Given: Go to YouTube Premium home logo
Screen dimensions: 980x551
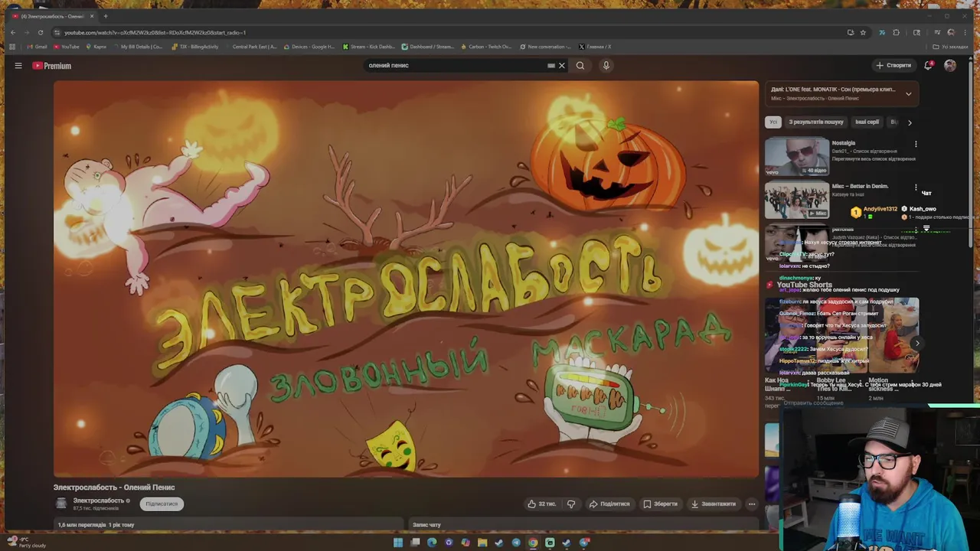Looking at the screenshot, I should 52,66.
